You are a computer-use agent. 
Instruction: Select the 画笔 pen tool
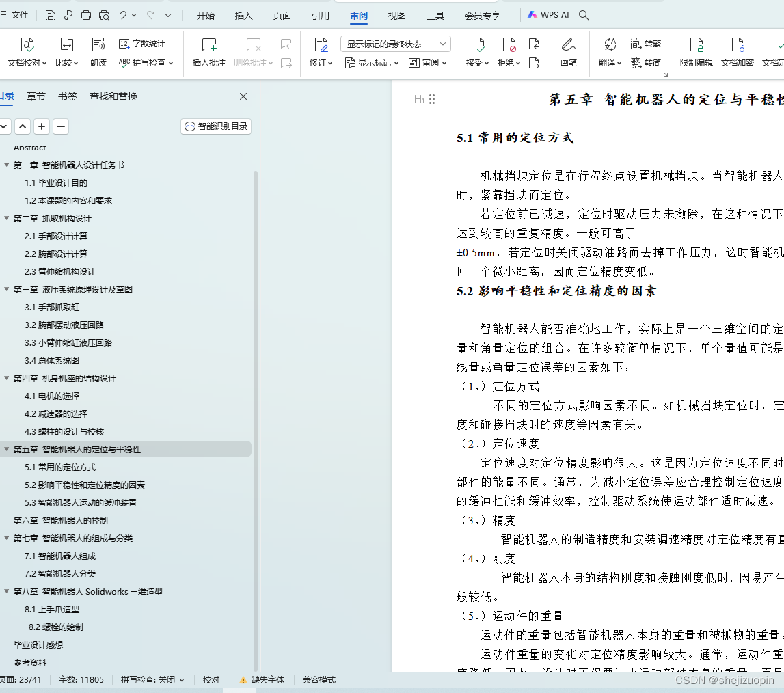[x=569, y=52]
